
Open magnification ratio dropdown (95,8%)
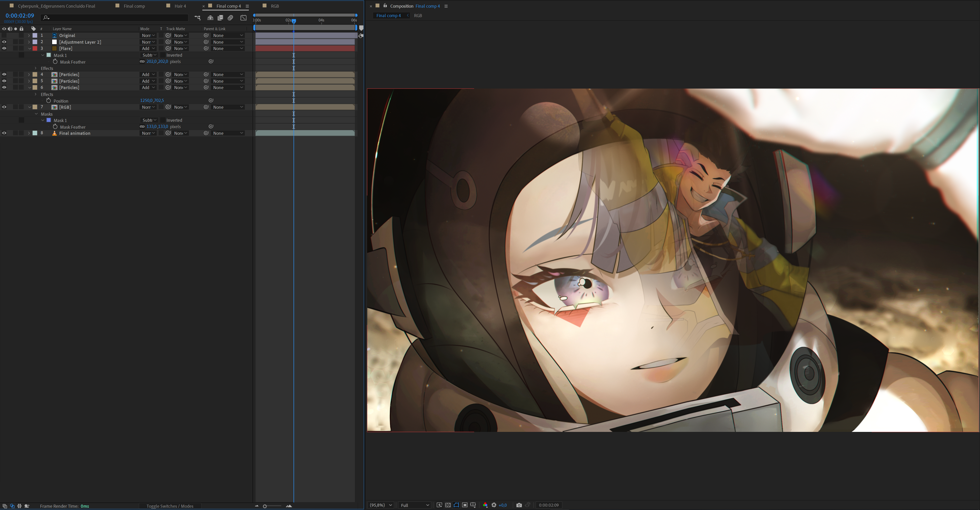coord(381,505)
